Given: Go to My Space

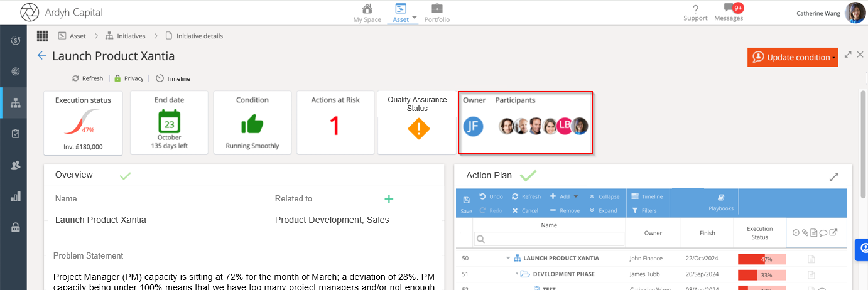Looking at the screenshot, I should pos(367,13).
